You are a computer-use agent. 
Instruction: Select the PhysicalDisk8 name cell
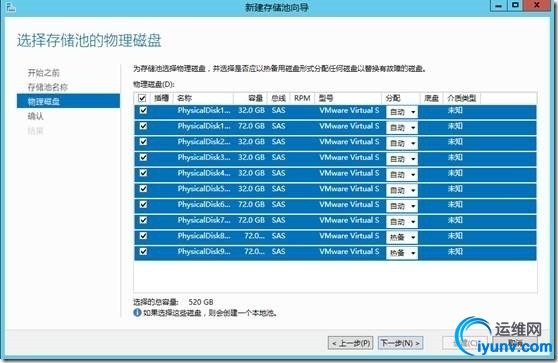pos(204,236)
